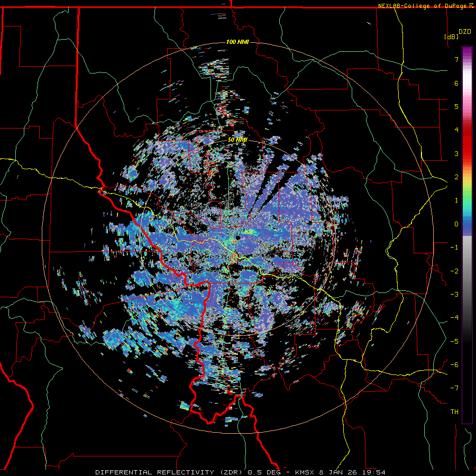Click the positive "1" scale value
The height and width of the screenshot is (476, 476).
tap(456, 200)
